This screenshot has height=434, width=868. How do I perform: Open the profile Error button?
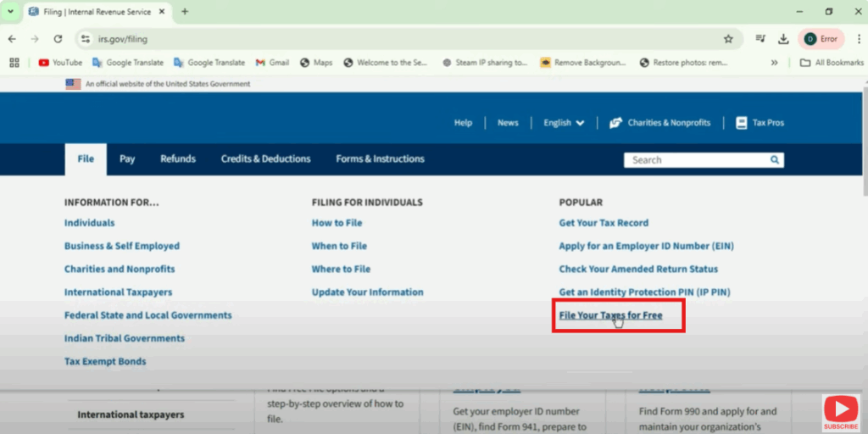click(821, 39)
